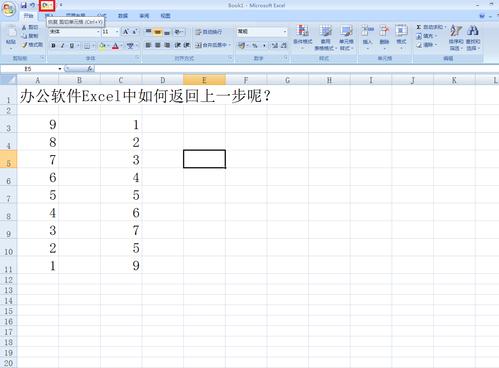Screen dimensions: 499x368
Task: Decrease font size with small A icon
Action: click(x=134, y=32)
